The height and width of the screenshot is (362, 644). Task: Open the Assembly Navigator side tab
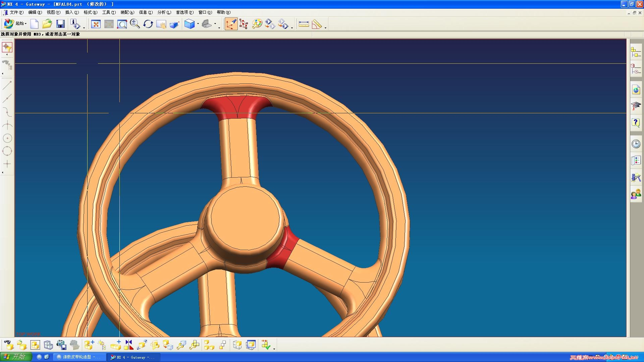point(636,52)
